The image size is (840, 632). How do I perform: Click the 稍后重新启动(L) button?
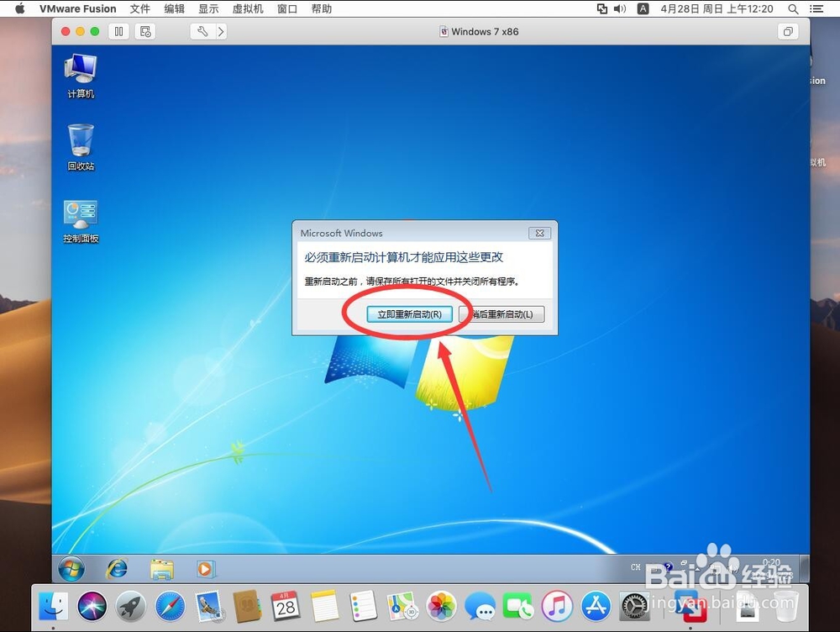pos(501,313)
